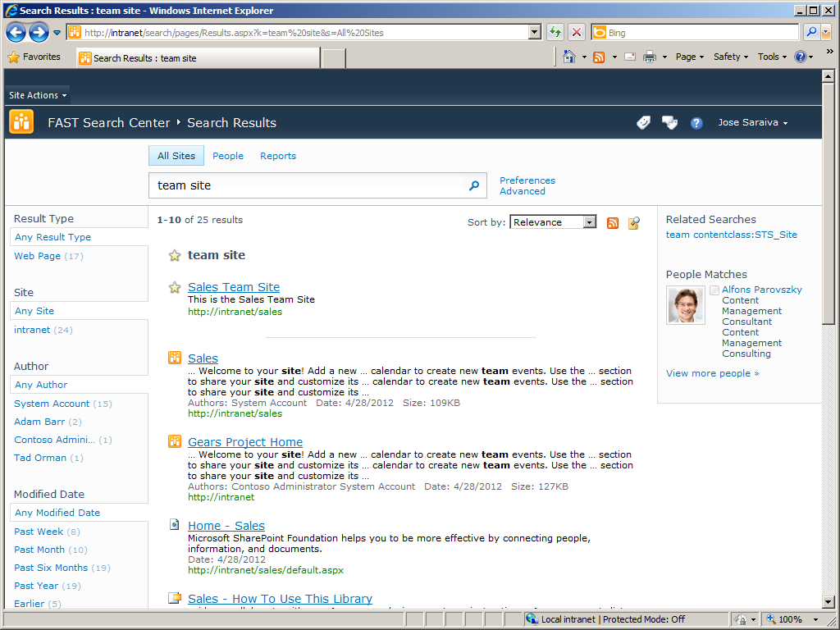Click the browser address bar URL

point(304,33)
